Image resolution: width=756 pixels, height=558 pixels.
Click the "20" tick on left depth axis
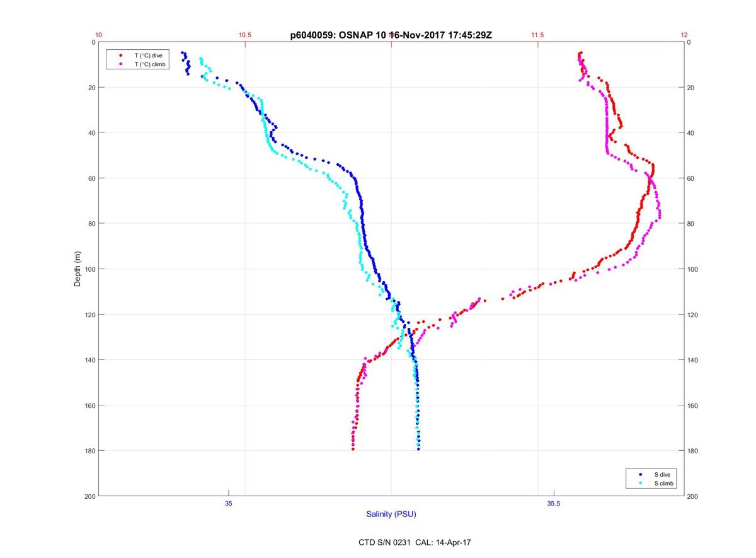(x=92, y=88)
